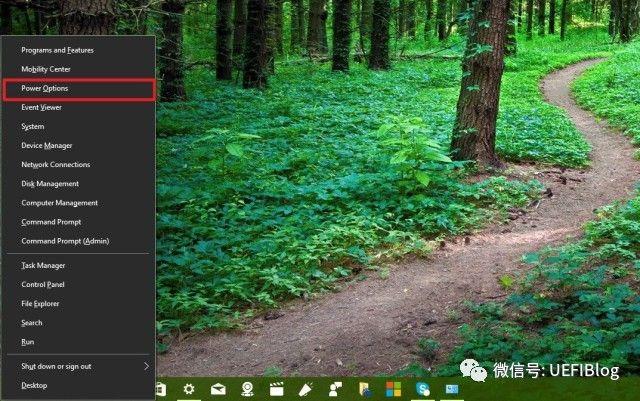
Task: Open Control Panel from the menu
Action: pos(78,285)
